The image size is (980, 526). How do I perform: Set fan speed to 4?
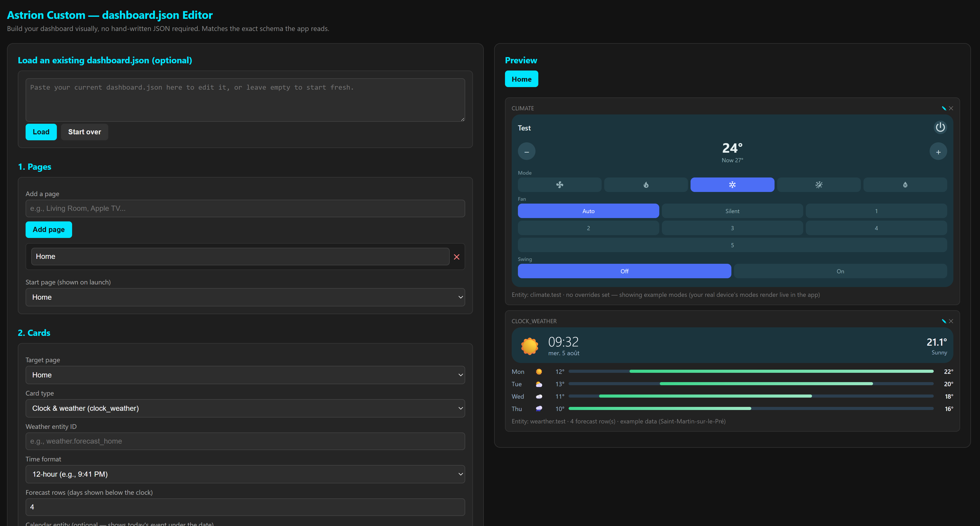pos(876,228)
